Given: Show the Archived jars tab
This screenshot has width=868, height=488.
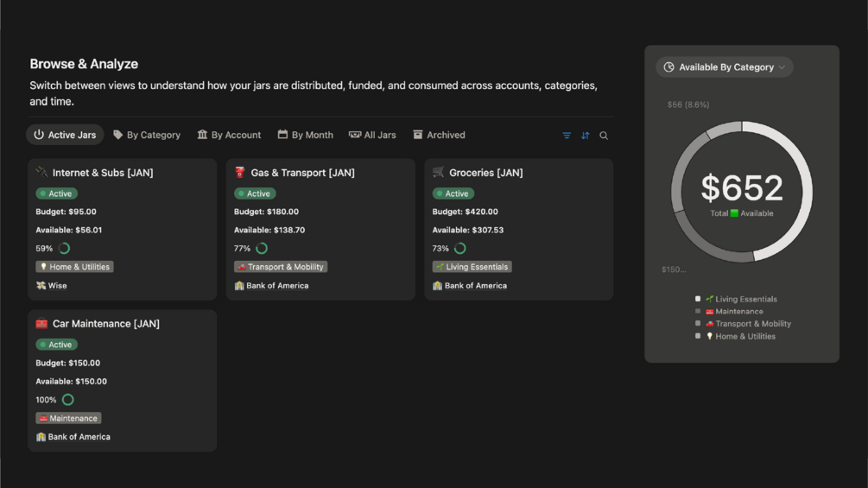Looking at the screenshot, I should [439, 136].
